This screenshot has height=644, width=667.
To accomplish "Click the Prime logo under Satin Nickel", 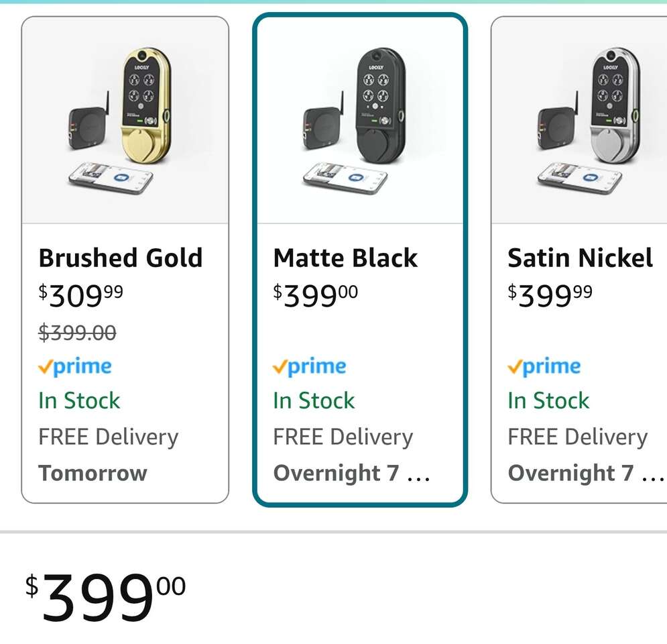I will [x=544, y=366].
